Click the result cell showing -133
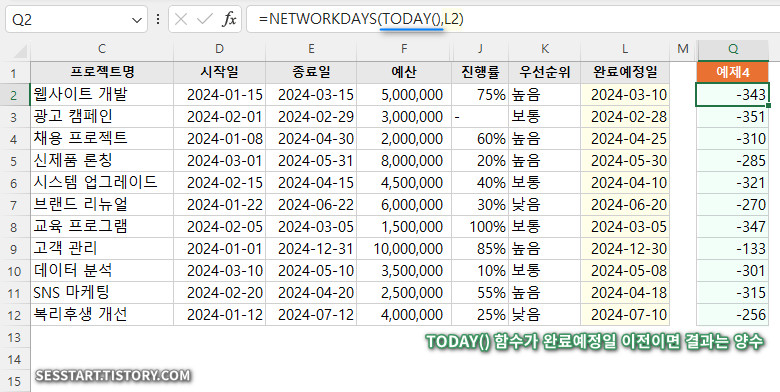780x392 pixels. coord(733,248)
